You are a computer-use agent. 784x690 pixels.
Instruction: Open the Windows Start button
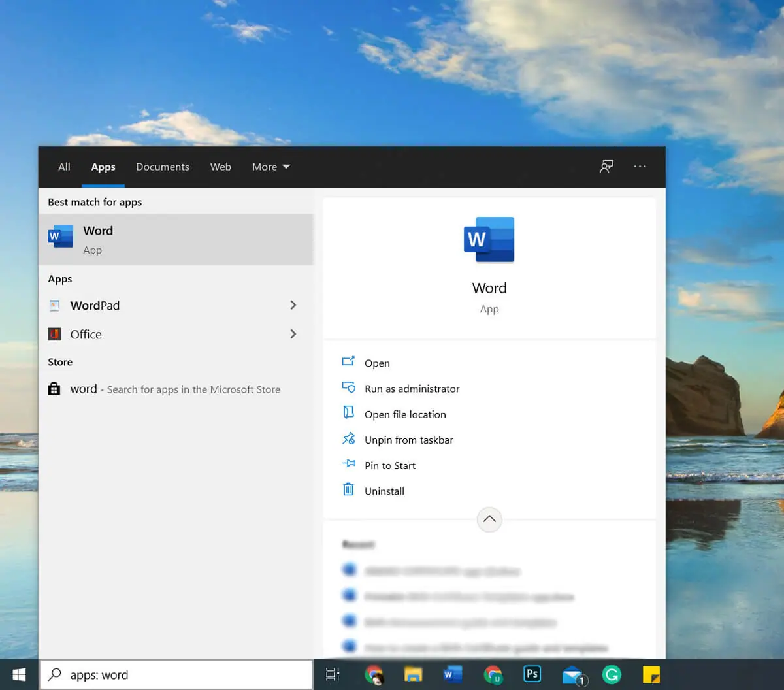(19, 674)
